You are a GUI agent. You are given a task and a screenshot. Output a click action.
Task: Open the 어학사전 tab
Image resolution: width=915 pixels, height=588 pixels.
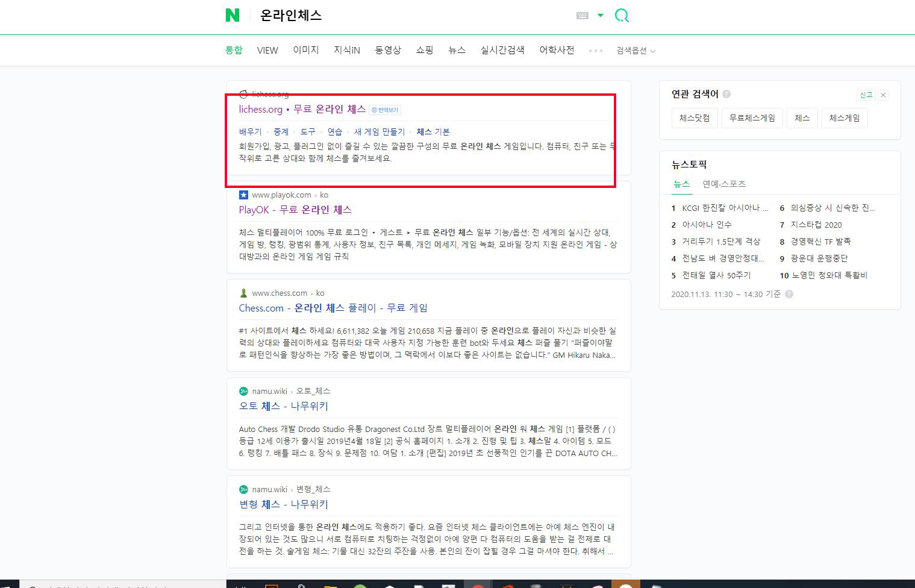tap(557, 50)
